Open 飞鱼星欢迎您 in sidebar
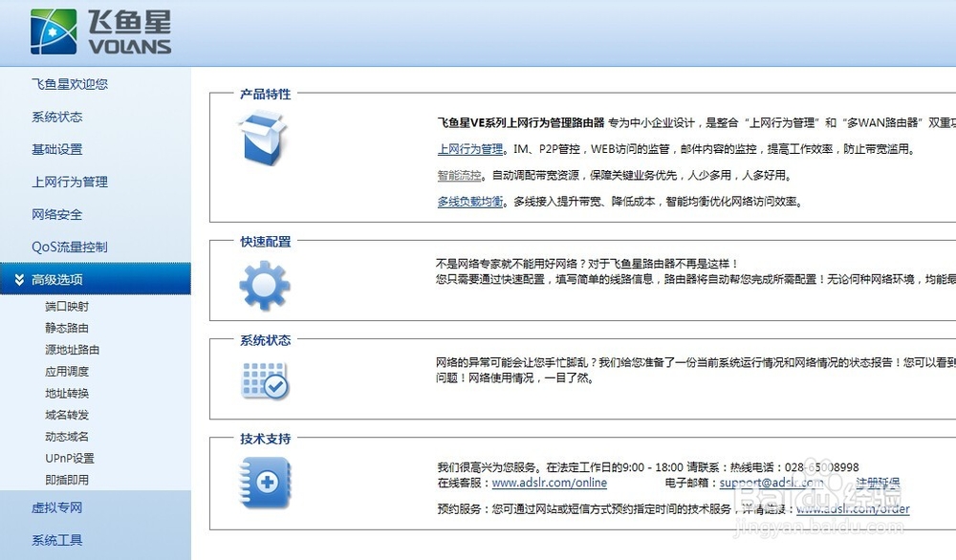Viewport: 956px width, 560px height. (70, 84)
